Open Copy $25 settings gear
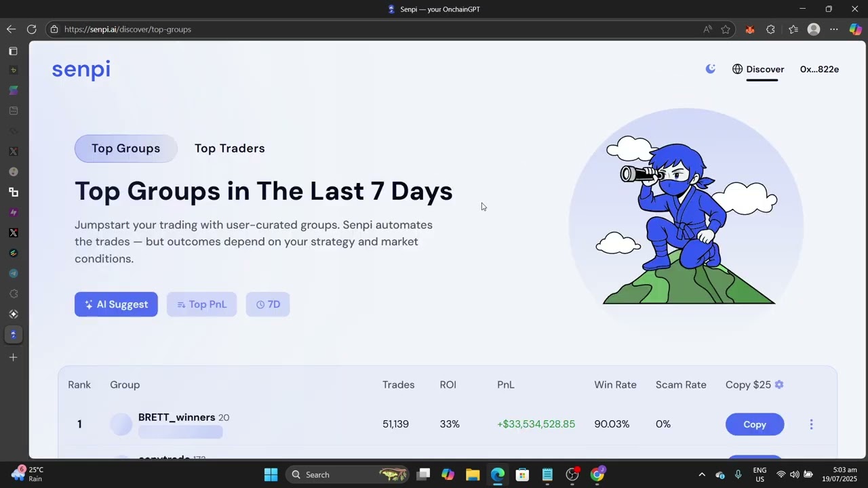 tap(779, 384)
